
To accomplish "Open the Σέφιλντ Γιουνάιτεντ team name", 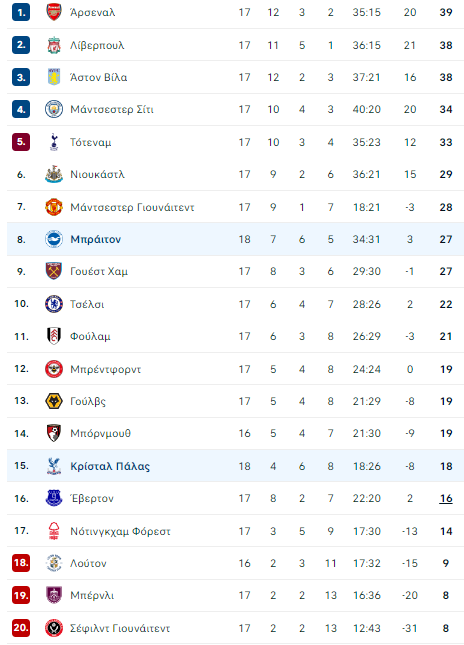I will pos(120,628).
